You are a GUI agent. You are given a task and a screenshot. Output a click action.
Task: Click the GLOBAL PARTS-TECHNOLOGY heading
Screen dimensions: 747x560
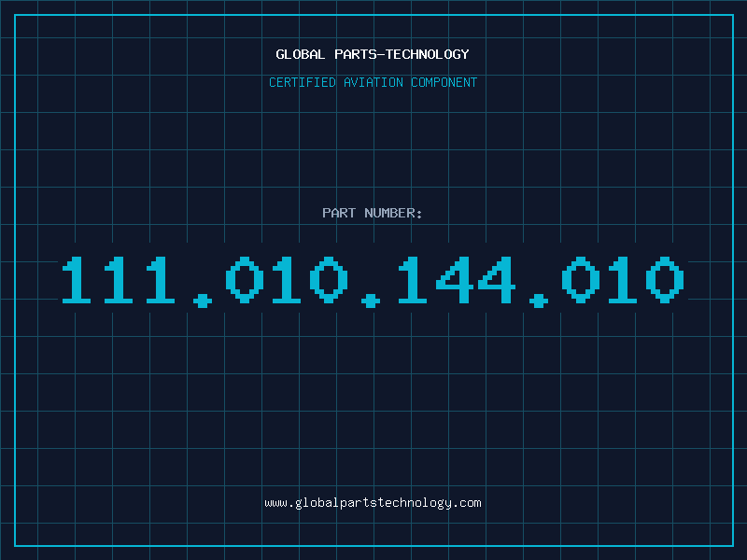(373, 54)
